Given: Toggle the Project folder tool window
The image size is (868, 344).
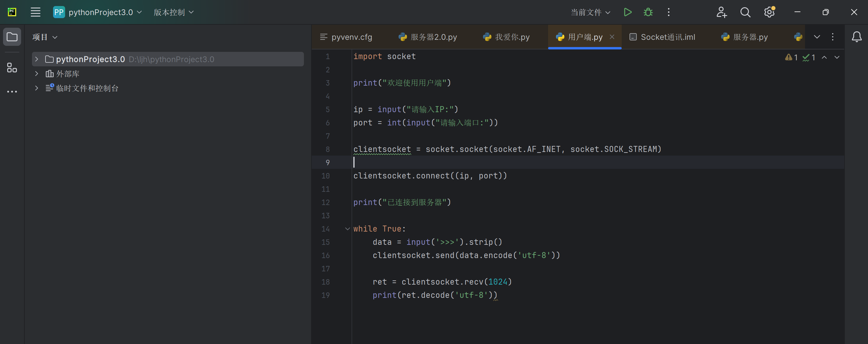Looking at the screenshot, I should [x=12, y=37].
